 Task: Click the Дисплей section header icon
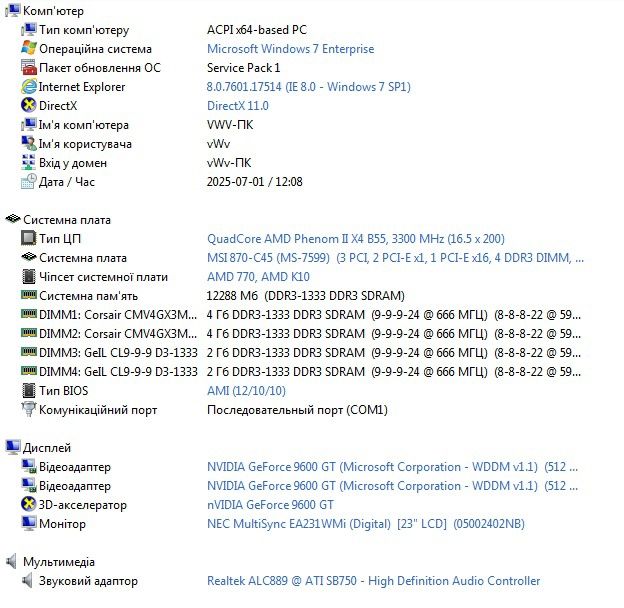click(12, 447)
